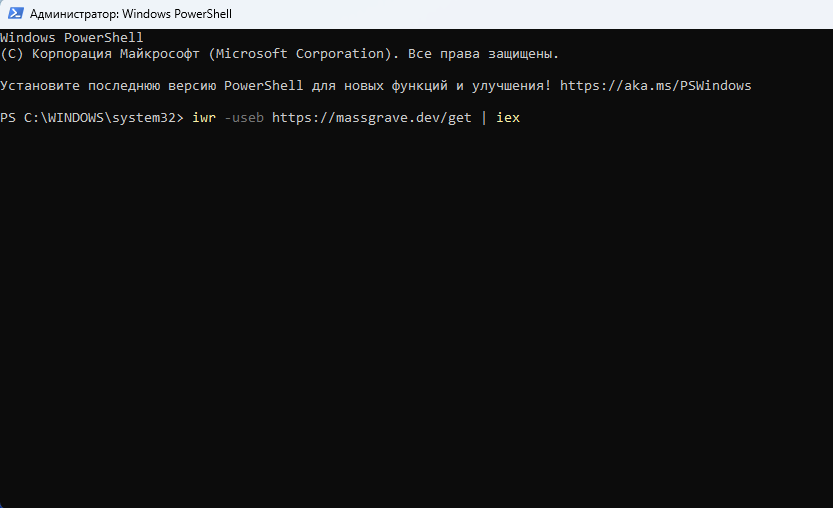Click the 'iex' command word
833x508 pixels.
(508, 117)
